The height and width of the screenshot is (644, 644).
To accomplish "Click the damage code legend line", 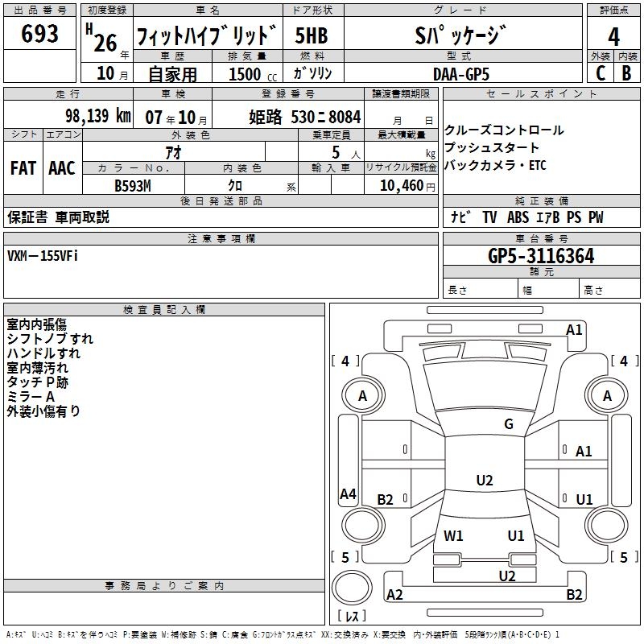I will [283, 634].
